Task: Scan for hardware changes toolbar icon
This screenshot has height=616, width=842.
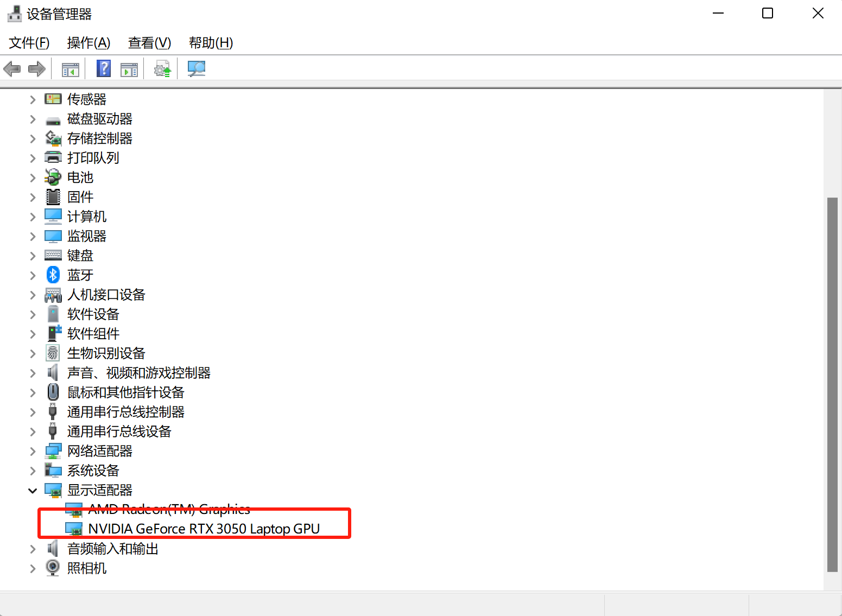Action: (196, 69)
